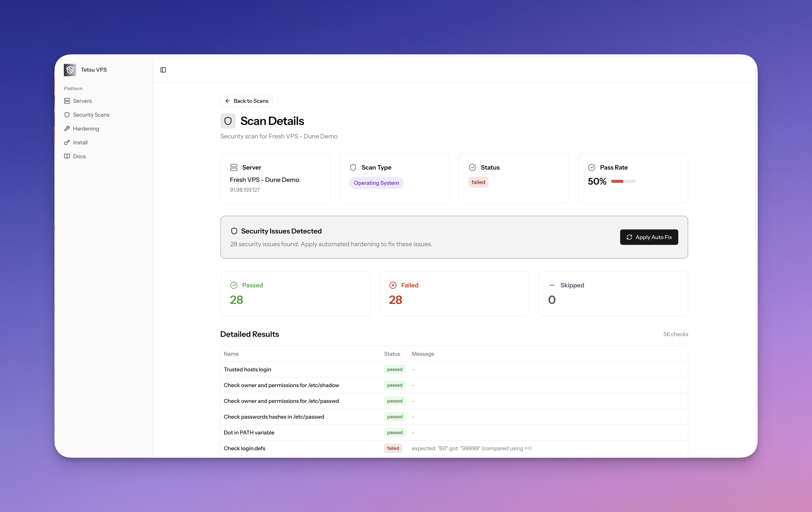The height and width of the screenshot is (512, 812).
Task: Click the Servers icon in sidebar
Action: tap(67, 101)
